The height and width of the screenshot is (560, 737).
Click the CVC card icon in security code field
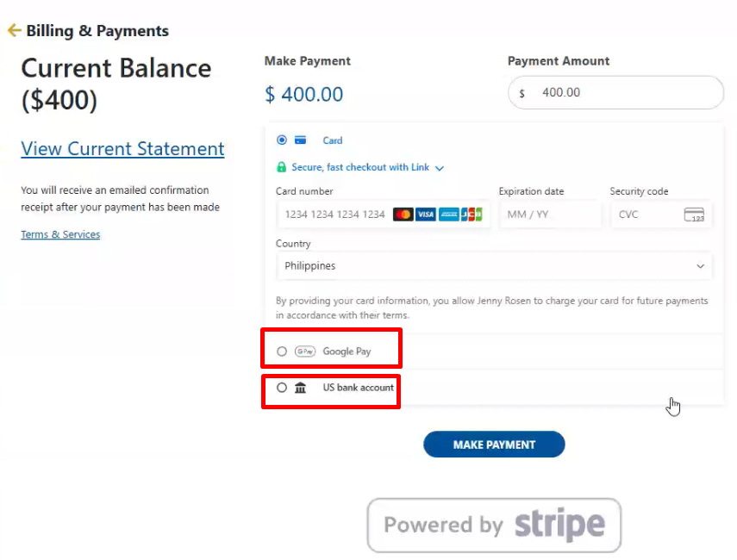694,215
